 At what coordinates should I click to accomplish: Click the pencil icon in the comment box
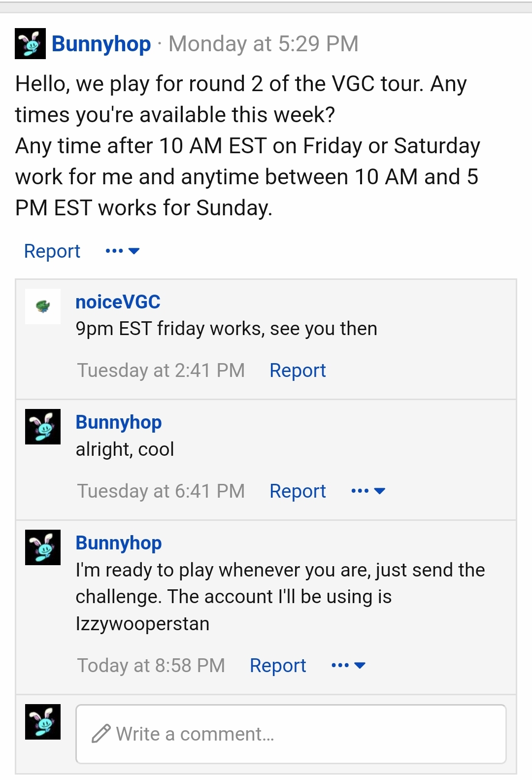[x=101, y=734]
